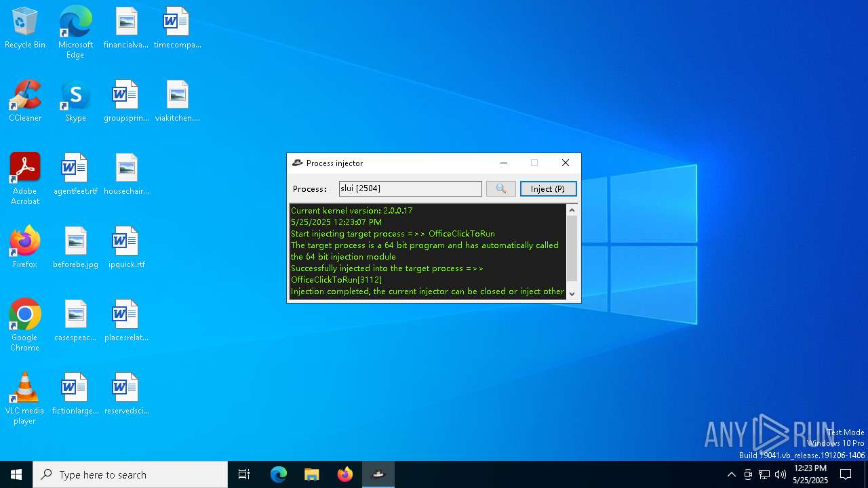This screenshot has width=868, height=488.
Task: Click the process search magnifier button
Action: [501, 188]
